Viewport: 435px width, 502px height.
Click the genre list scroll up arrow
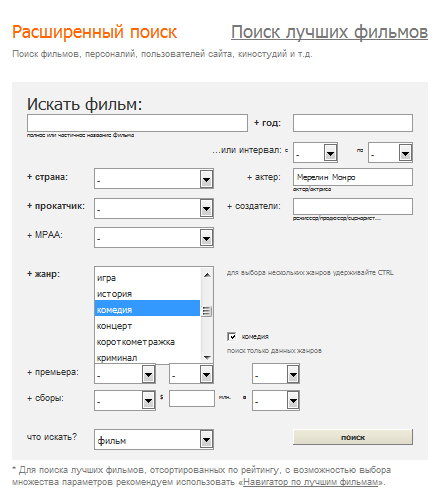tap(207, 275)
